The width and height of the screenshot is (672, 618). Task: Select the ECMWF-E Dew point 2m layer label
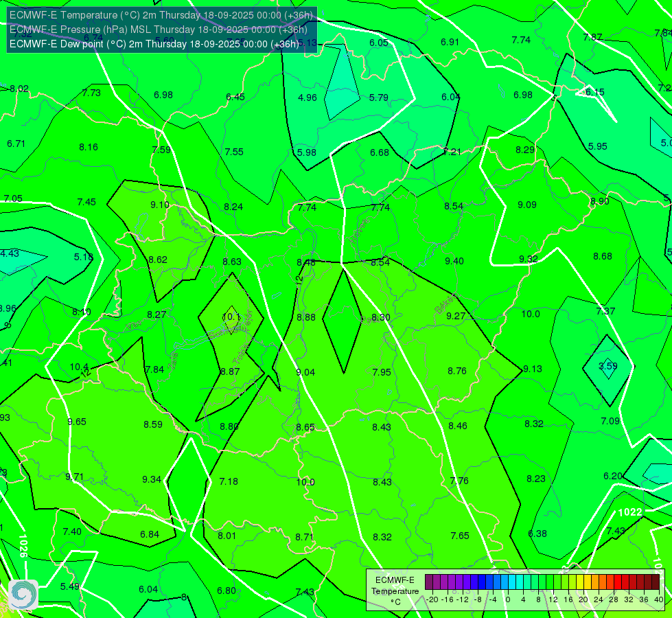[x=154, y=44]
